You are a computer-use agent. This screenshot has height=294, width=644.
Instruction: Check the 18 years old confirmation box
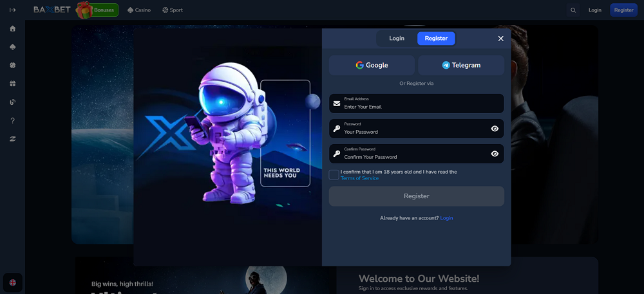coord(334,175)
